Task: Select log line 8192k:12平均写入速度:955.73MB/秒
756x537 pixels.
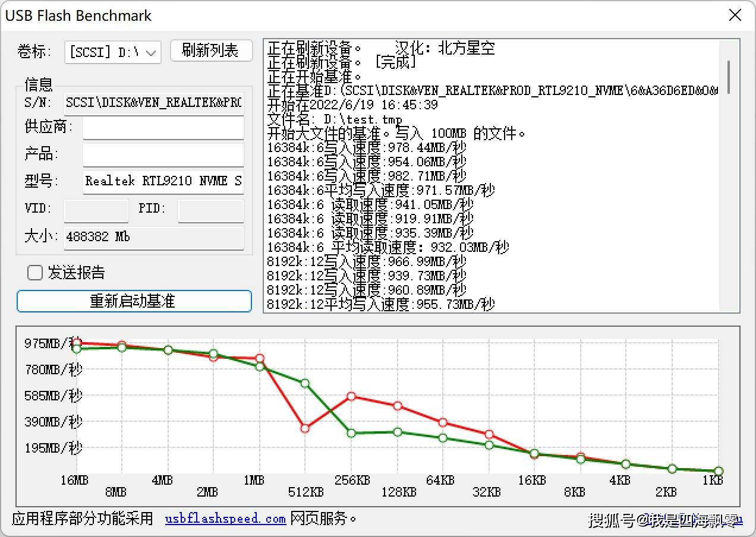Action: (380, 304)
